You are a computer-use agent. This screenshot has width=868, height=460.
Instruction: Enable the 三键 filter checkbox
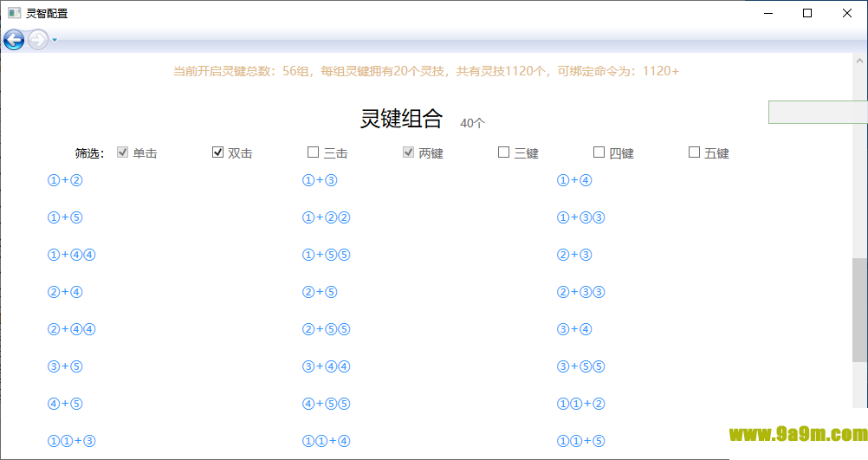click(x=503, y=152)
